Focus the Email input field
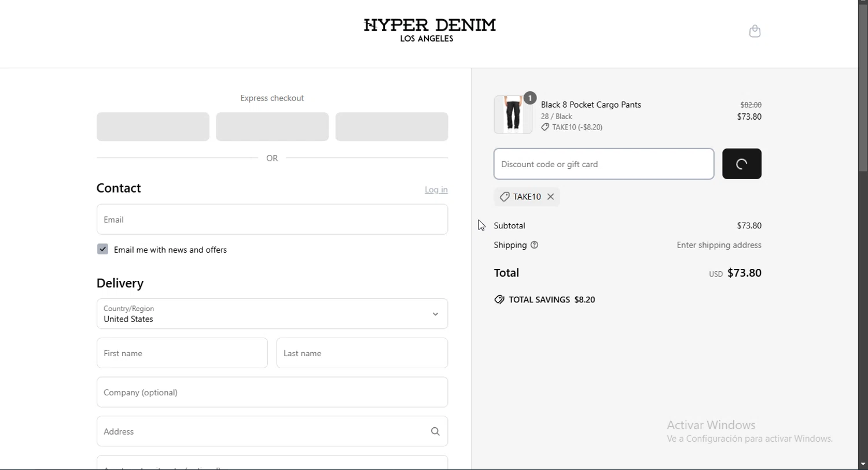This screenshot has height=470, width=868. 272,220
